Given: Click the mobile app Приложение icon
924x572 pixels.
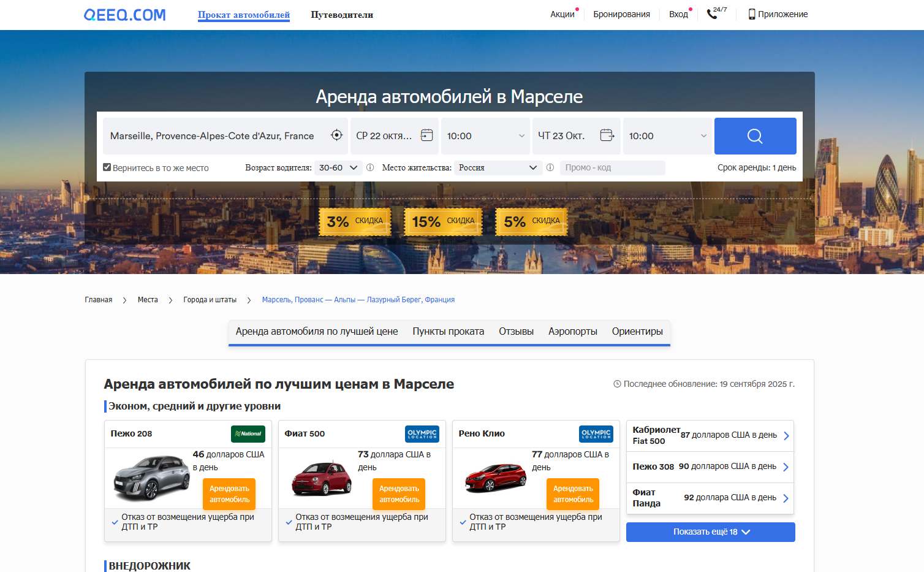Looking at the screenshot, I should tap(752, 14).
